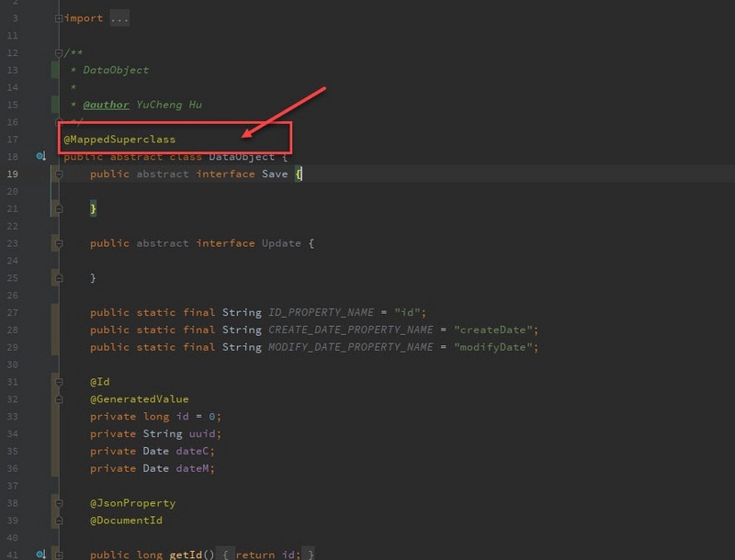Click the @JsonProperty annotation
The image size is (735, 560).
coord(132,503)
